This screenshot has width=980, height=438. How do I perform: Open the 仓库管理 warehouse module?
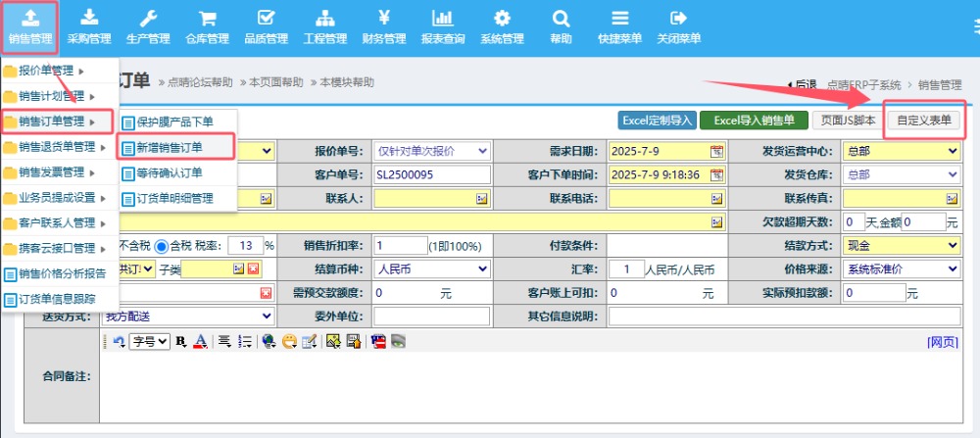point(207,26)
